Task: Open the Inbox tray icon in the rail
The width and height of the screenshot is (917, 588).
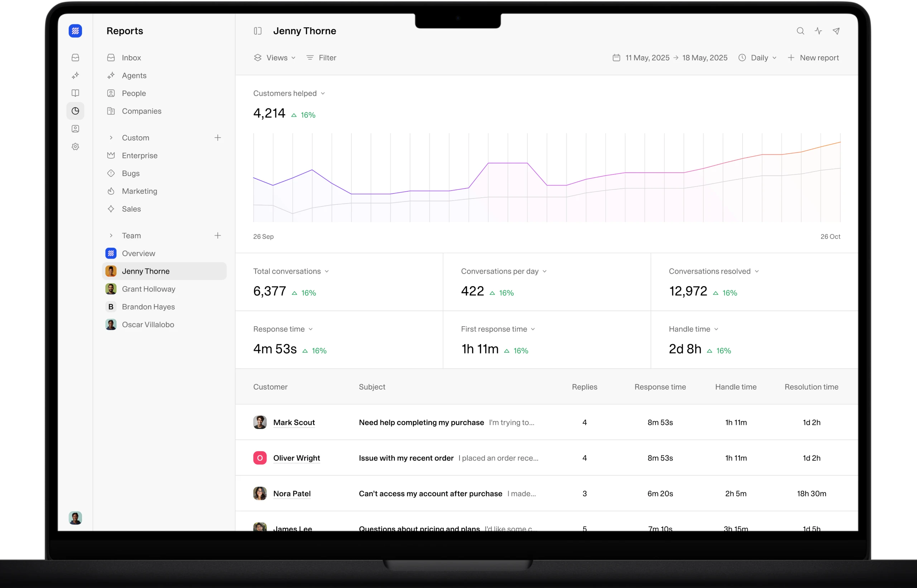Action: (75, 57)
